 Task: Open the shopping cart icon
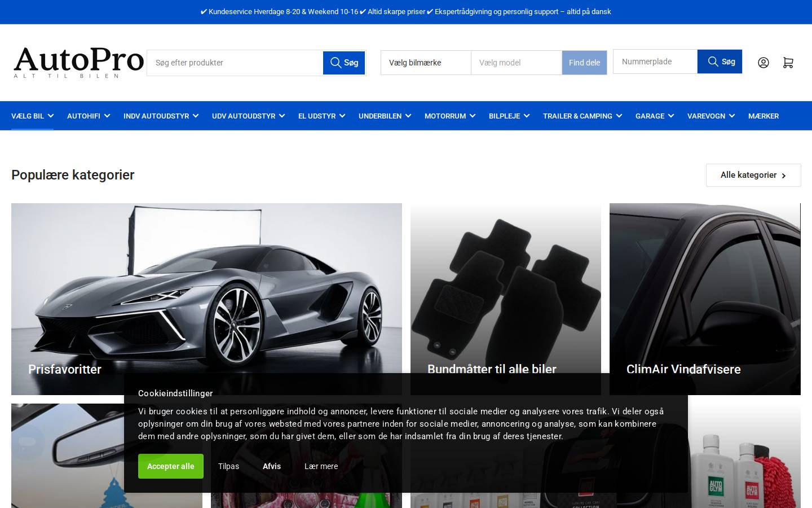coord(788,63)
